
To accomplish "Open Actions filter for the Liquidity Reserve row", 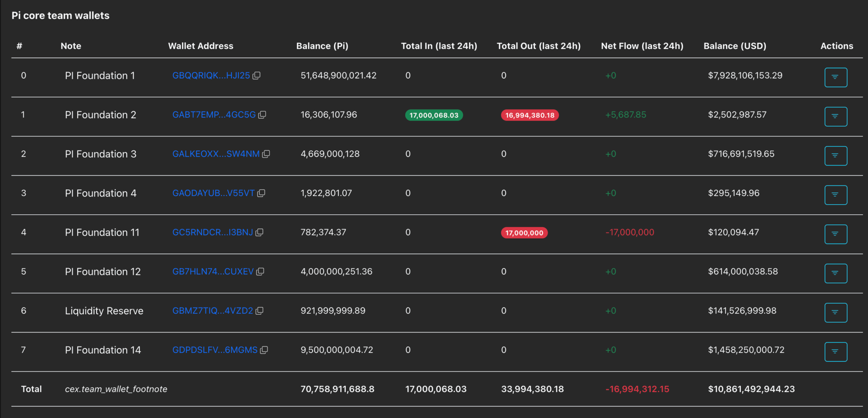I will (x=835, y=313).
